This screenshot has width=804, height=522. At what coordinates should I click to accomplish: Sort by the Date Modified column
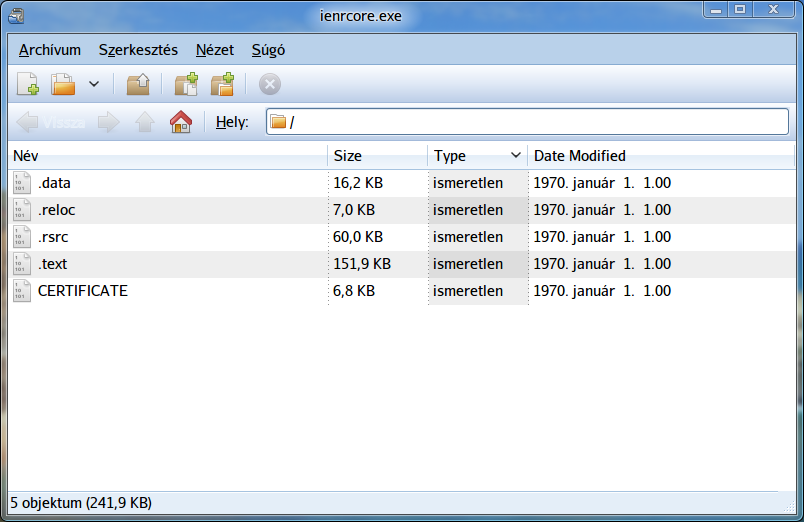(x=661, y=156)
